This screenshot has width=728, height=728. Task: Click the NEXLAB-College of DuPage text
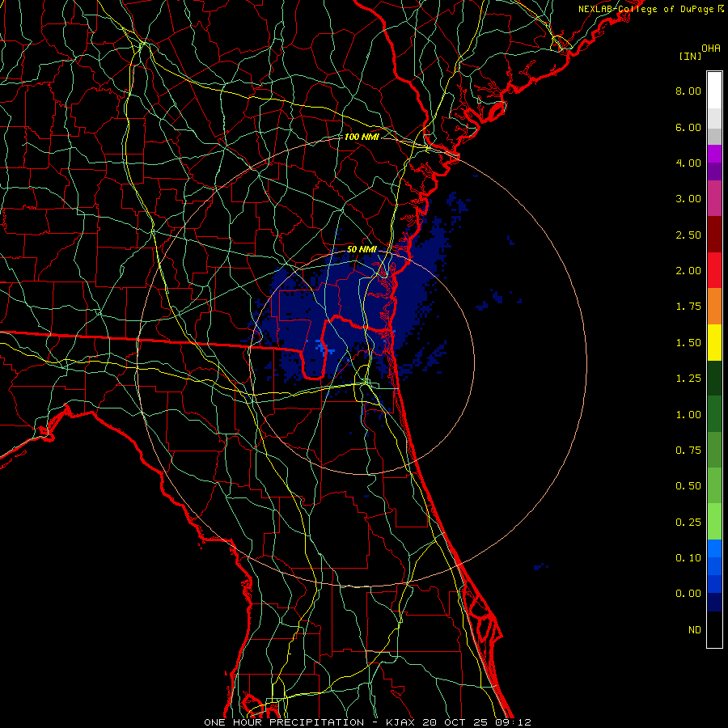[x=645, y=9]
